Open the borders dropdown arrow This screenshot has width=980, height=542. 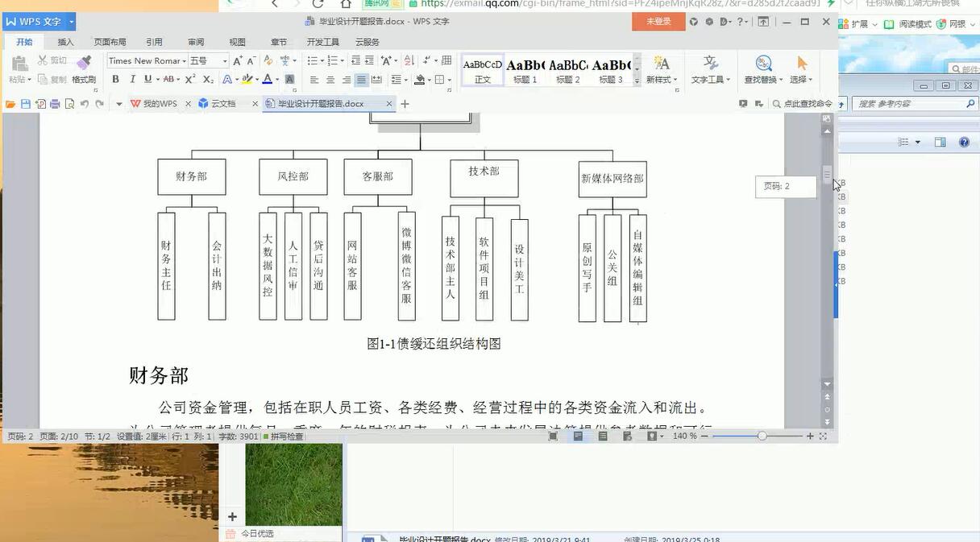click(450, 80)
